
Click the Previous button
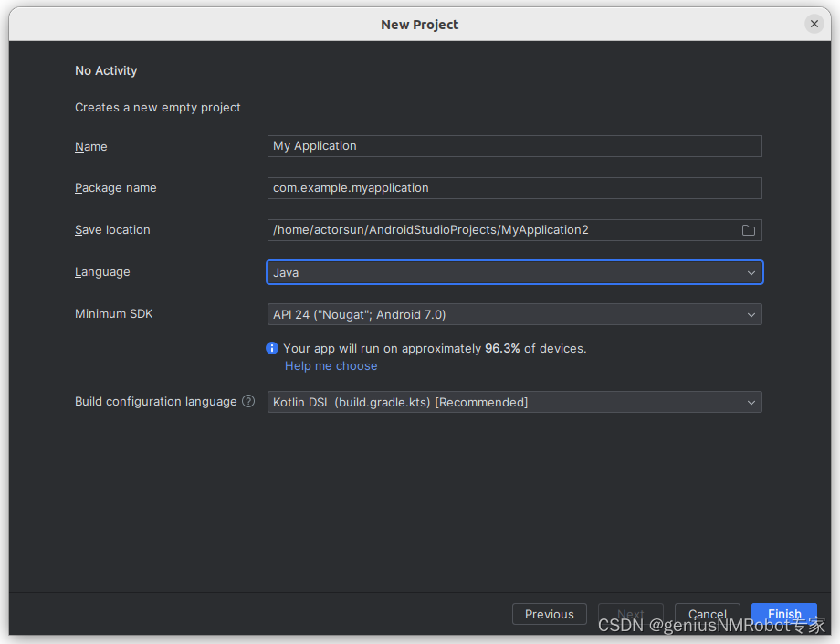click(549, 614)
